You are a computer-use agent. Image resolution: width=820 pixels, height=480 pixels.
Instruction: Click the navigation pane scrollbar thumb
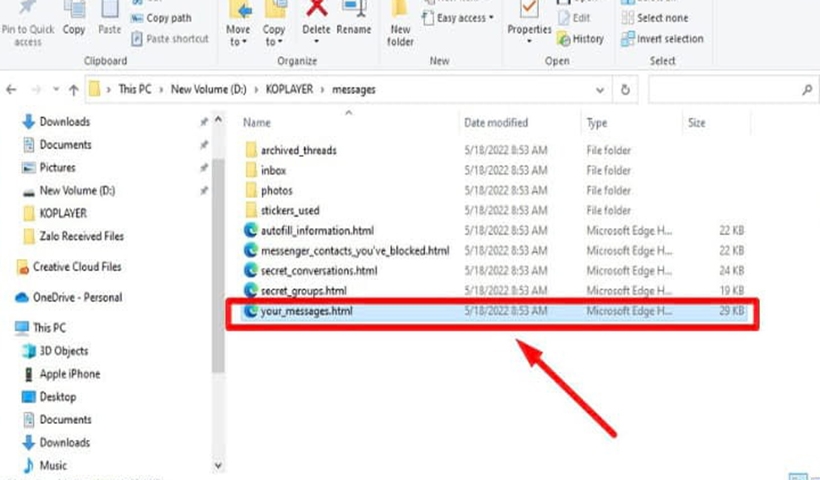218,267
